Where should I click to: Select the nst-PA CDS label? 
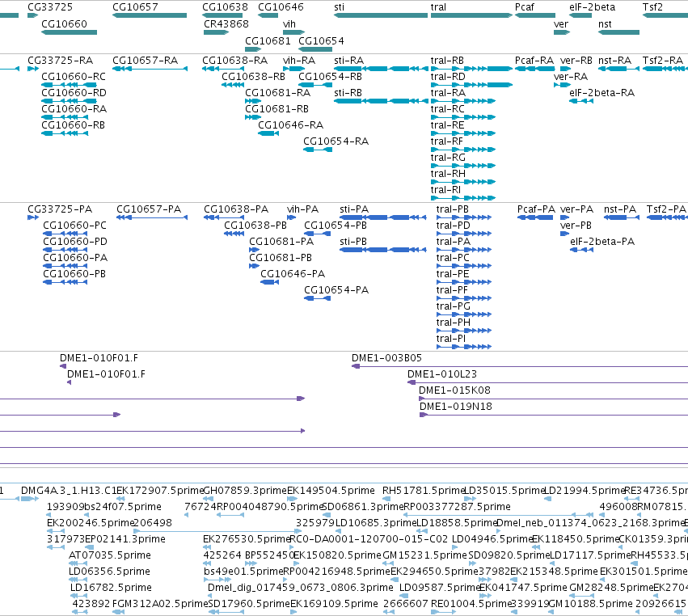tap(620, 209)
